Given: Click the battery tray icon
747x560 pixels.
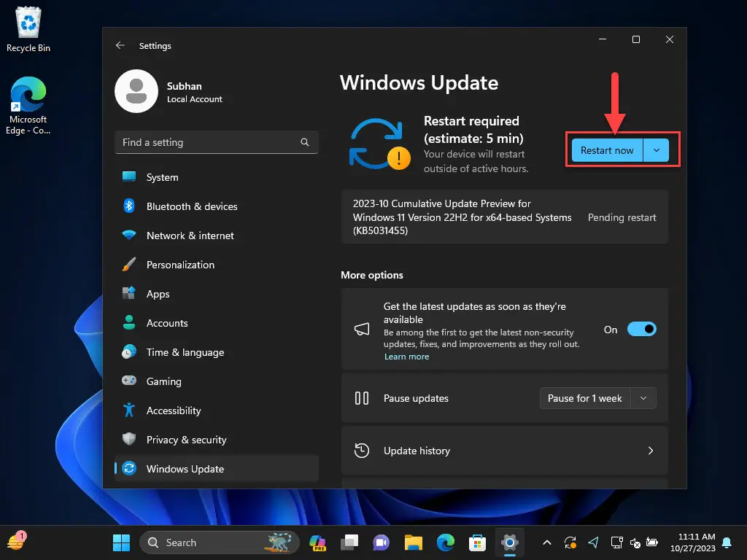Looking at the screenshot, I should tap(651, 542).
